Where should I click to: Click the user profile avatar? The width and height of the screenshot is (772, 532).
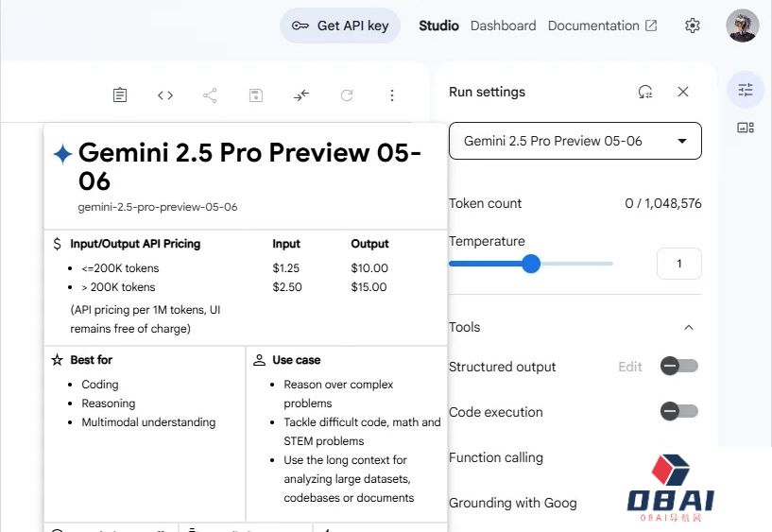click(x=743, y=26)
